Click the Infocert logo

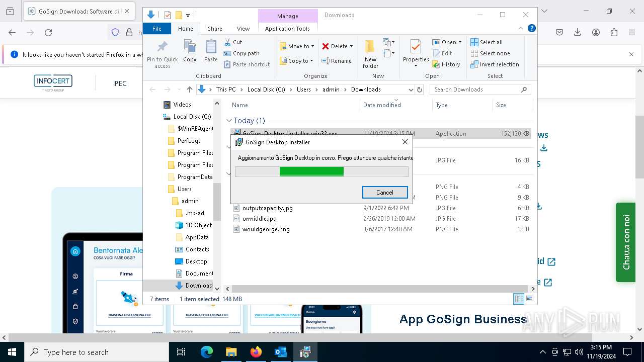(x=53, y=82)
